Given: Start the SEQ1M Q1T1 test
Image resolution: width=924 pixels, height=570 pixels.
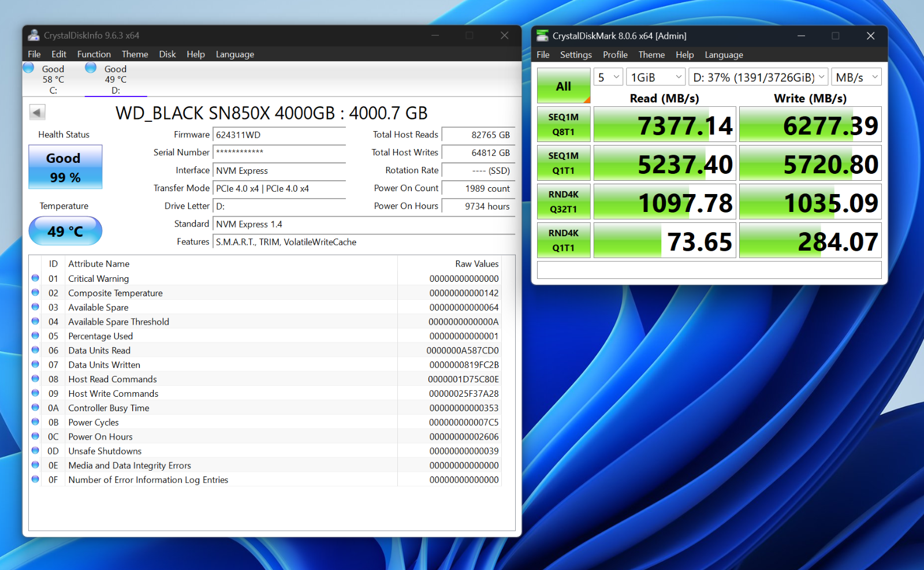Looking at the screenshot, I should pos(564,163).
